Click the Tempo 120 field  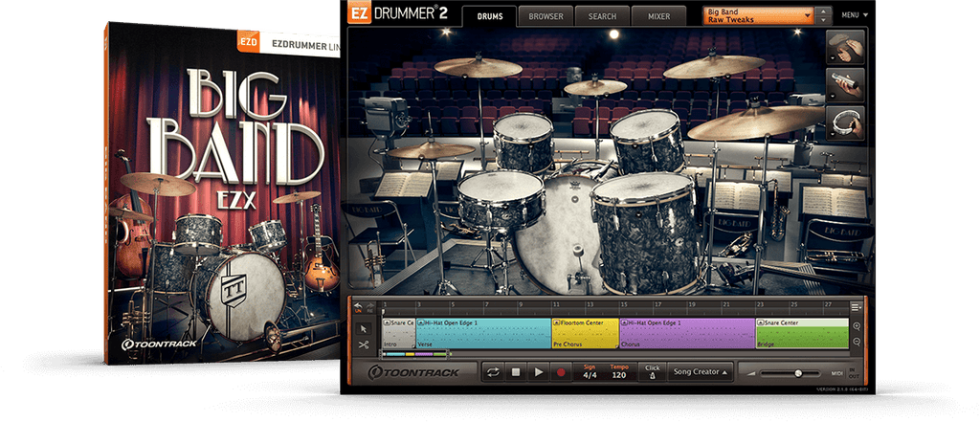point(619,372)
